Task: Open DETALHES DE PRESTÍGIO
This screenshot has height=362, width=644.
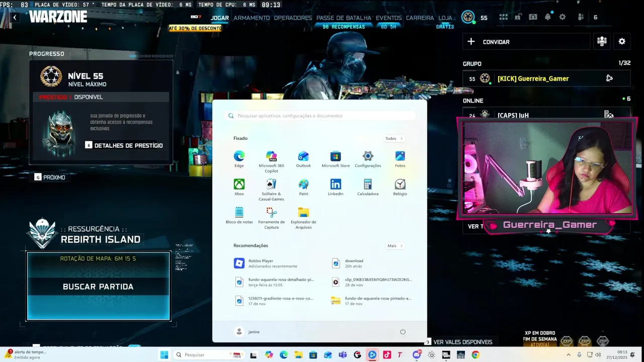Action: tap(124, 145)
